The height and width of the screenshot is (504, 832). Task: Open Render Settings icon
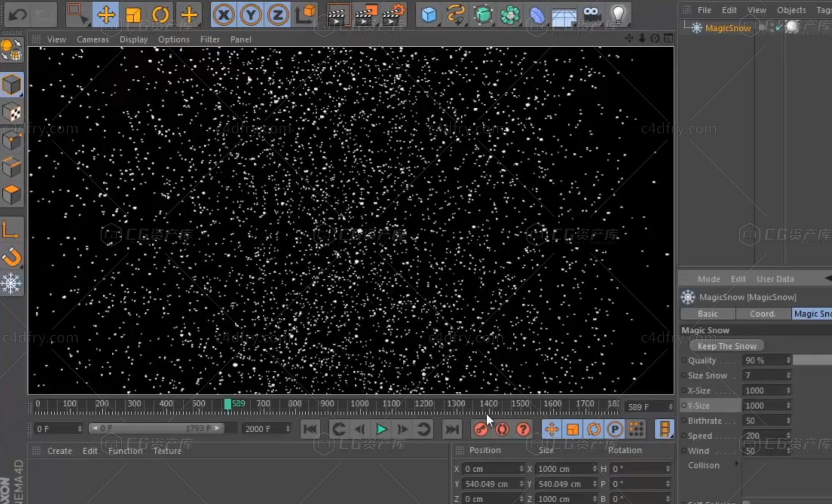click(x=393, y=15)
